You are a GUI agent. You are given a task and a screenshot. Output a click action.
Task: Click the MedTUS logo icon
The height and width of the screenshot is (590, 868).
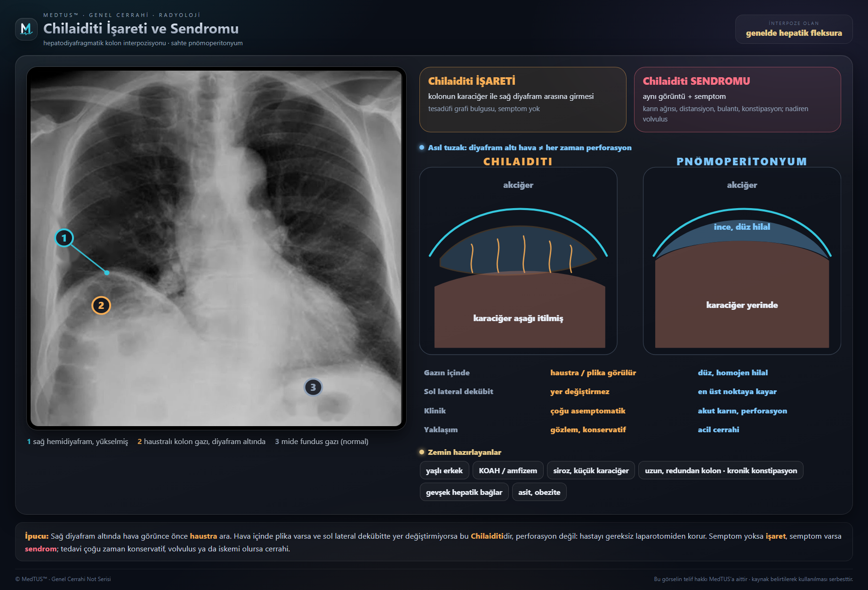[26, 29]
